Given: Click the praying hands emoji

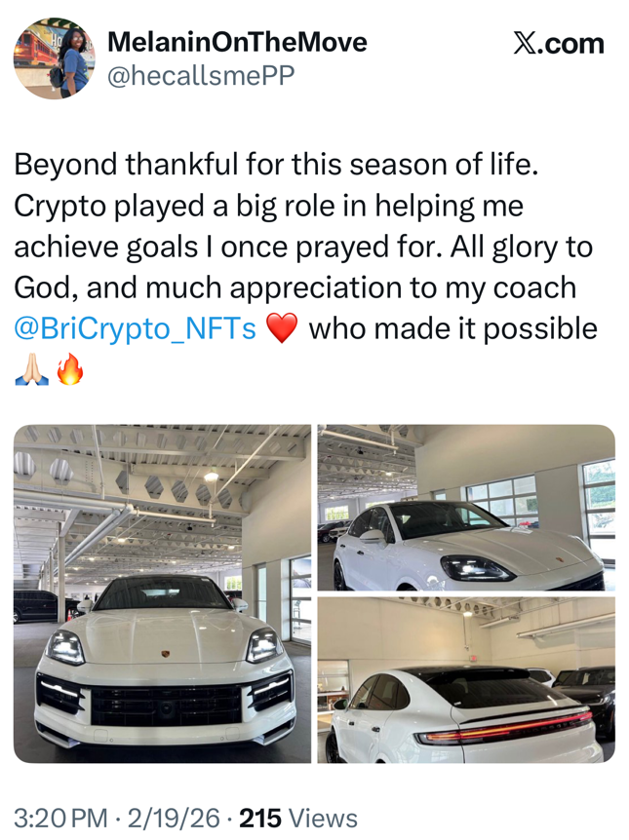Looking at the screenshot, I should [30, 371].
